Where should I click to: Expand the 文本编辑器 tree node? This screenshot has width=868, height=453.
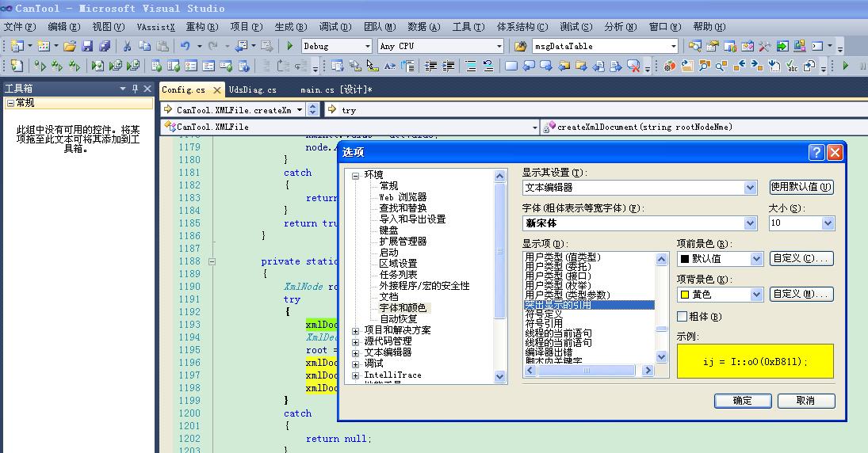(355, 353)
